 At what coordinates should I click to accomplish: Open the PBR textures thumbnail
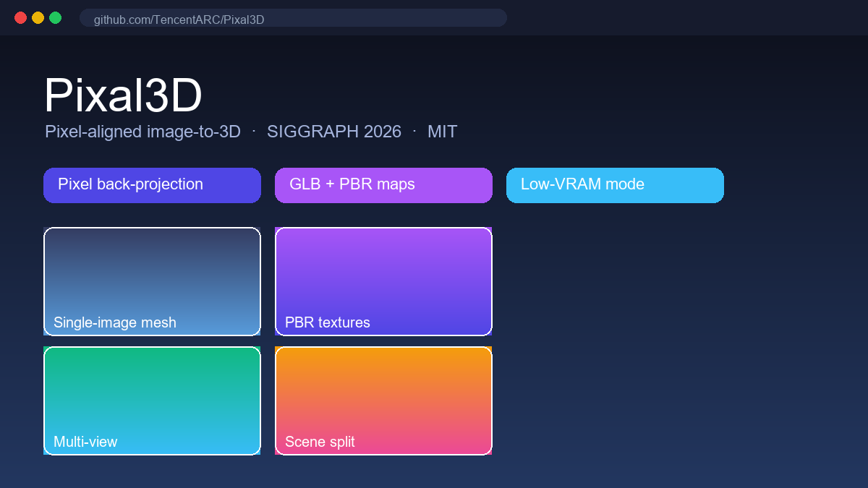tap(383, 281)
